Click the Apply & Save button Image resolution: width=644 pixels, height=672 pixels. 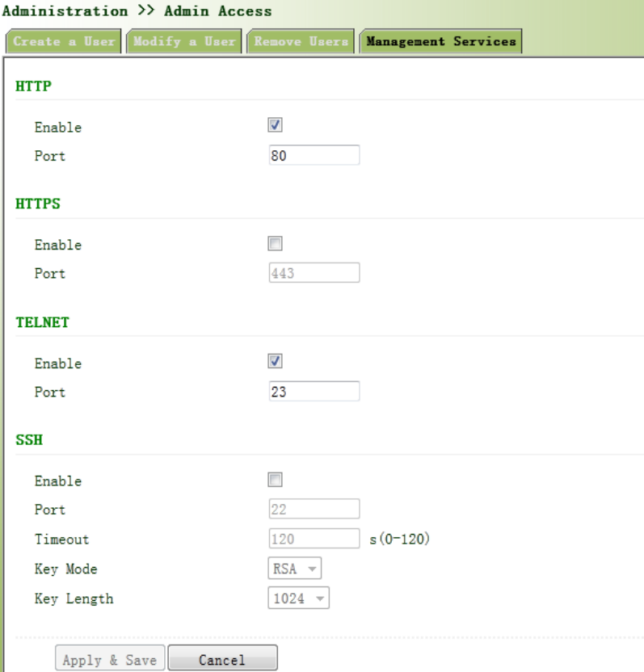110,659
